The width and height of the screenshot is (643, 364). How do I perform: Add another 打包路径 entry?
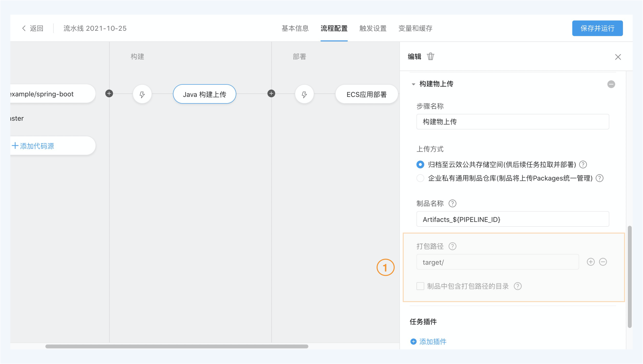coord(591,262)
